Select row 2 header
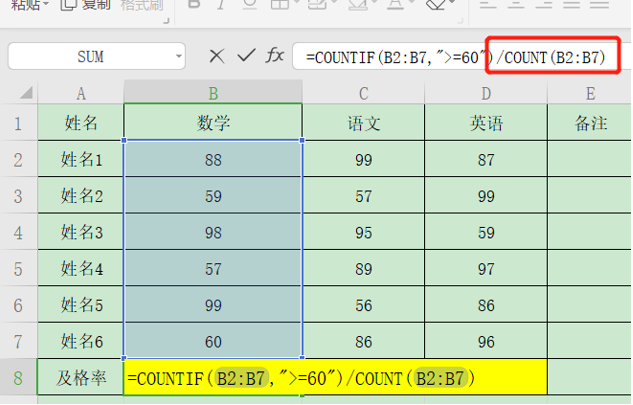The height and width of the screenshot is (405, 633). 19,159
